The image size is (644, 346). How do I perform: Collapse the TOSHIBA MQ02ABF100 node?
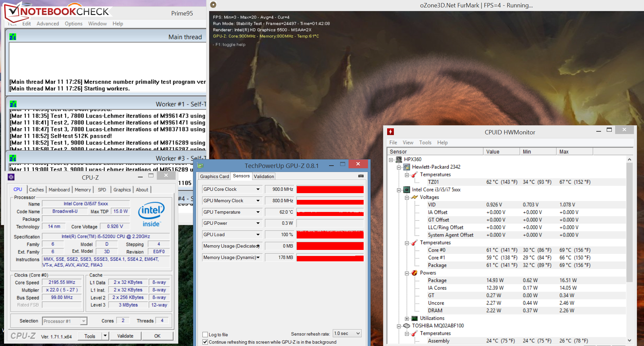point(399,326)
